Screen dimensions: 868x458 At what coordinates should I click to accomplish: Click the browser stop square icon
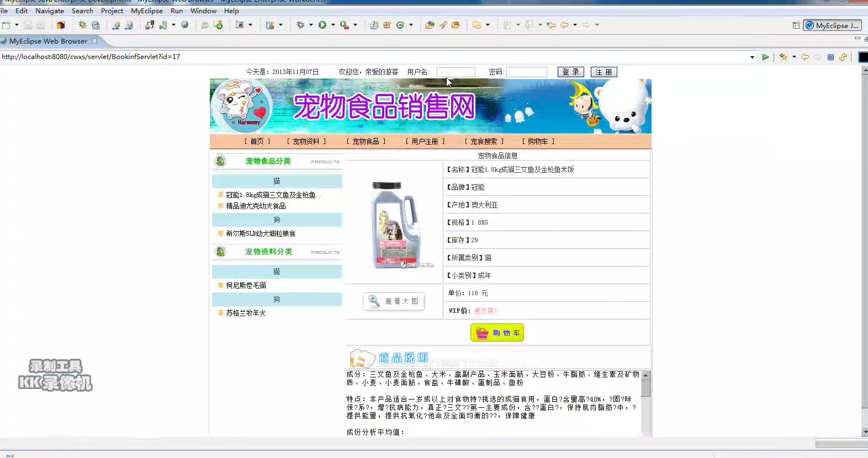tap(830, 57)
